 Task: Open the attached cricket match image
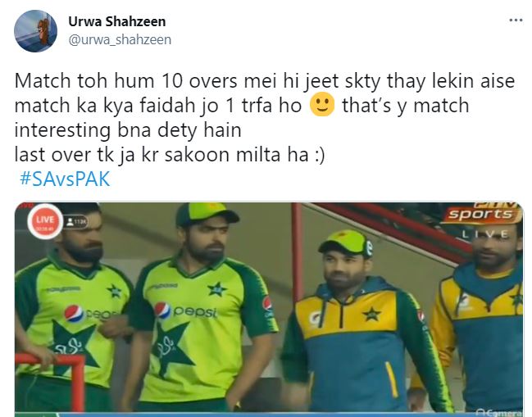(269, 307)
